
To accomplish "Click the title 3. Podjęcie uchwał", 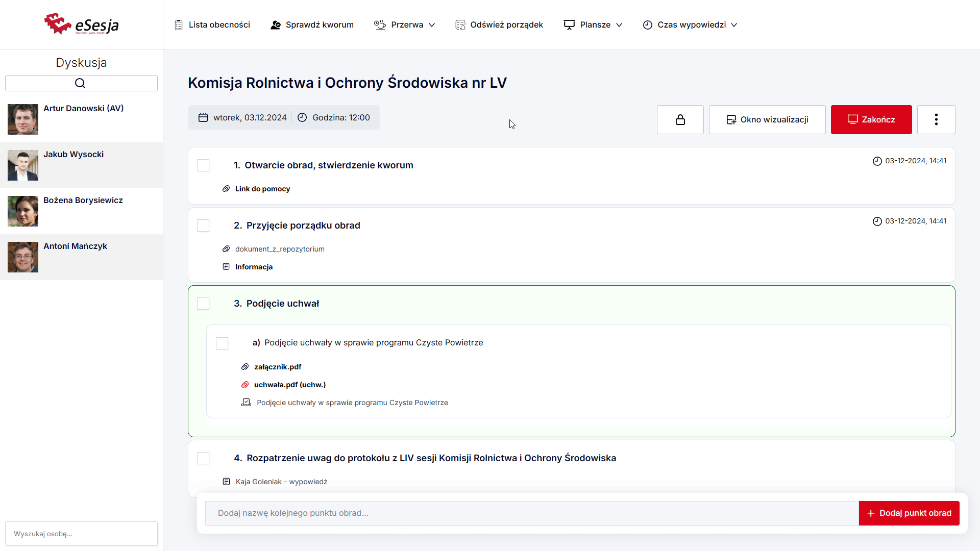I will [276, 304].
